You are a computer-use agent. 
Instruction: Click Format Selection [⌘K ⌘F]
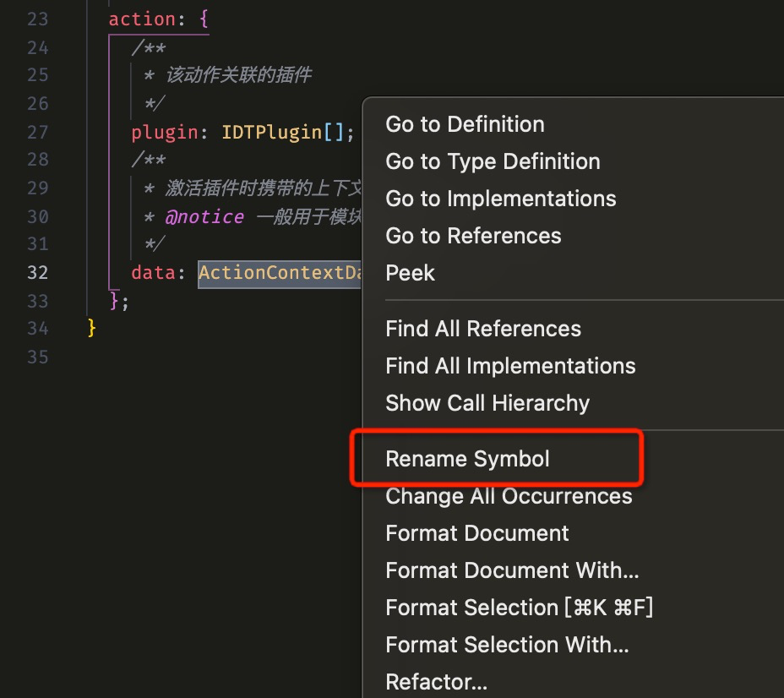(x=519, y=608)
